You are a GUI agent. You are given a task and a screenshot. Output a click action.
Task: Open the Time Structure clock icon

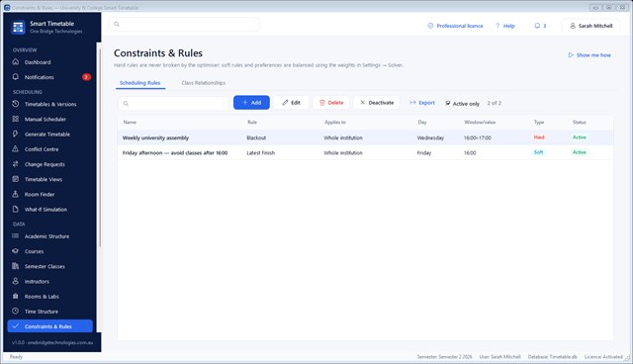point(16,312)
